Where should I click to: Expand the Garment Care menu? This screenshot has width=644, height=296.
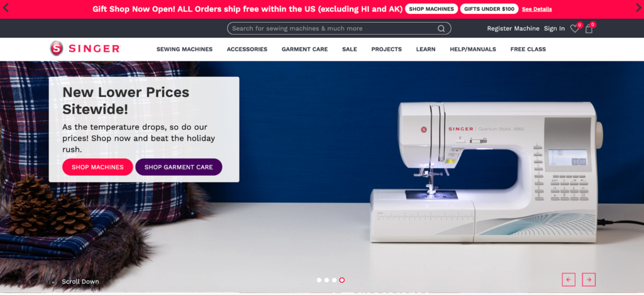[x=305, y=49]
